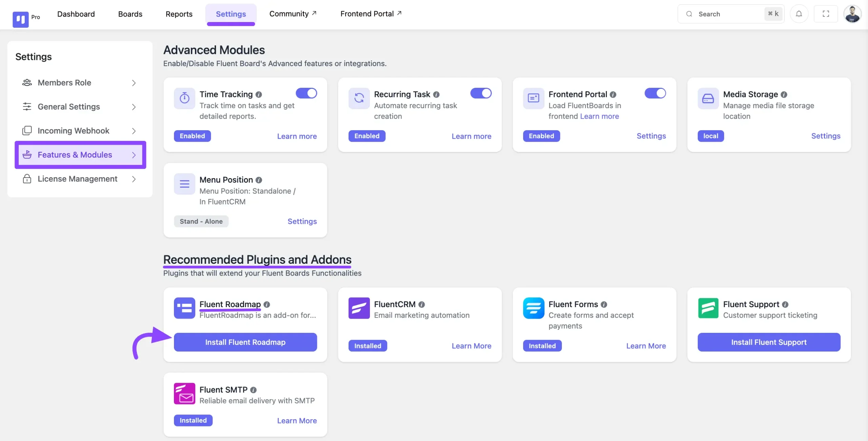This screenshot has height=441, width=868.
Task: Show Menu Position info tooltip icon
Action: coord(259,180)
